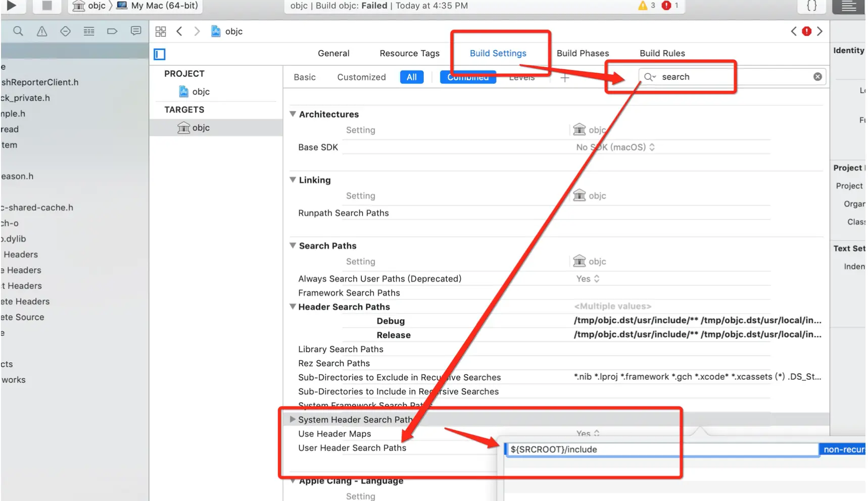Image resolution: width=868 pixels, height=501 pixels.
Task: Select the Debug header search path value
Action: coord(697,321)
